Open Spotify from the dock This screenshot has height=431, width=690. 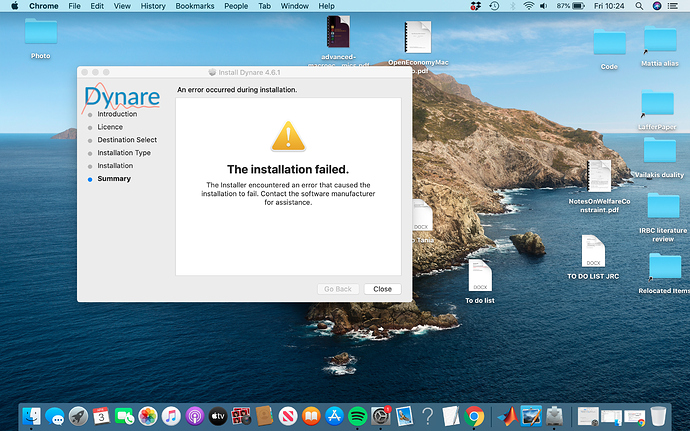click(x=358, y=416)
